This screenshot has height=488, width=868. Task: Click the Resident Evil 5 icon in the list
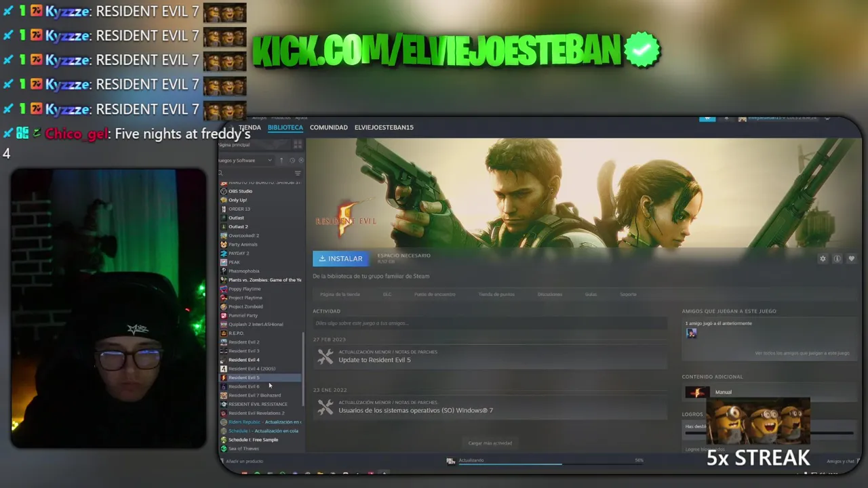224,378
